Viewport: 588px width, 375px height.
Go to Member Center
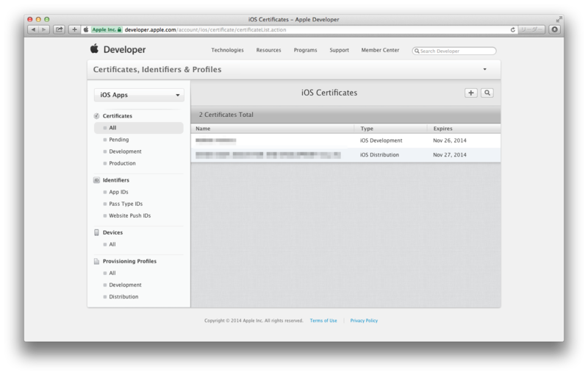pyautogui.click(x=380, y=50)
